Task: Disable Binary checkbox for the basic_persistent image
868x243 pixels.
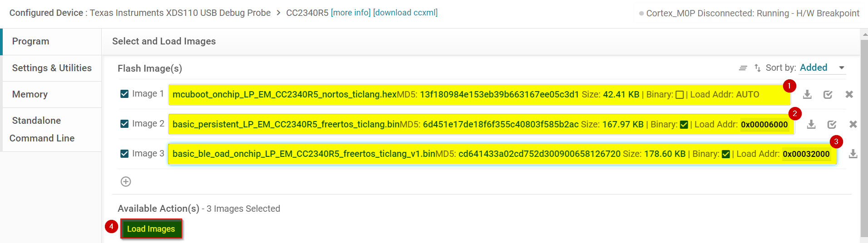Action: (684, 125)
